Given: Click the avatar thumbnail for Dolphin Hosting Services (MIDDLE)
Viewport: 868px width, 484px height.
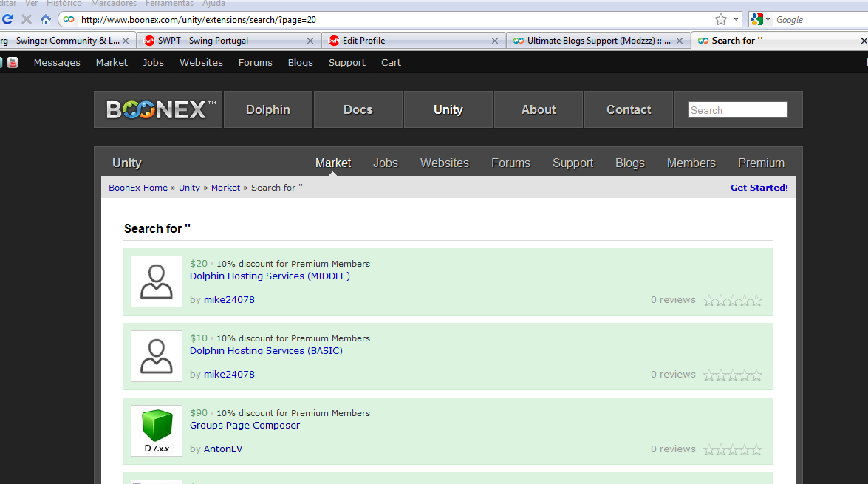Looking at the screenshot, I should pyautogui.click(x=157, y=282).
